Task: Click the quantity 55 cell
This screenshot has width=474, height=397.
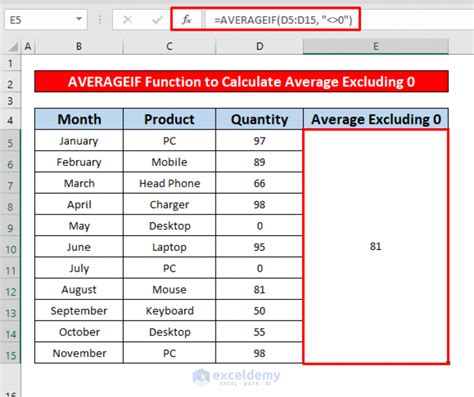Action: click(259, 332)
